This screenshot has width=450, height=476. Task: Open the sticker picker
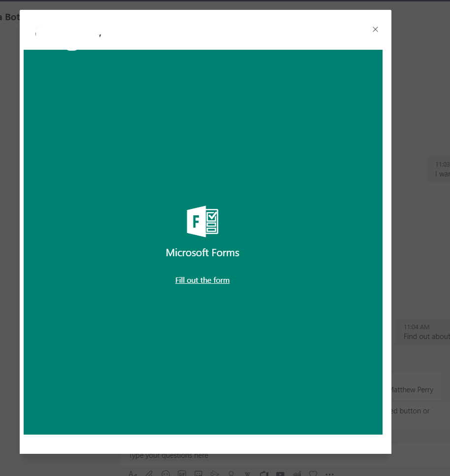pyautogui.click(x=198, y=473)
